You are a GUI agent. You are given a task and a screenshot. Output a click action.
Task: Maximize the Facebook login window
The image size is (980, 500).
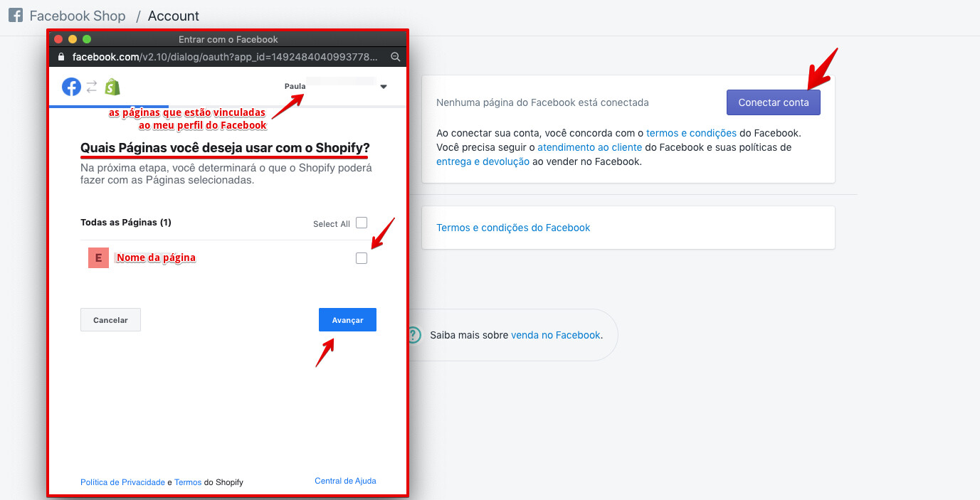point(87,39)
